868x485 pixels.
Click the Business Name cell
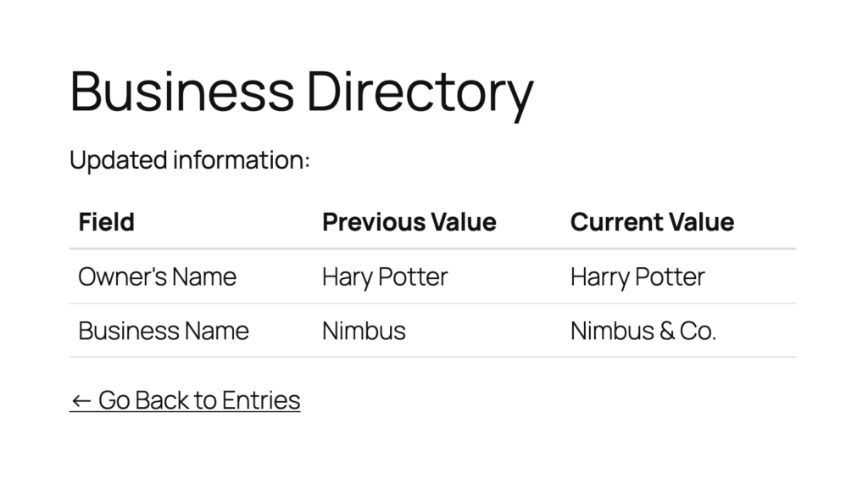[164, 331]
